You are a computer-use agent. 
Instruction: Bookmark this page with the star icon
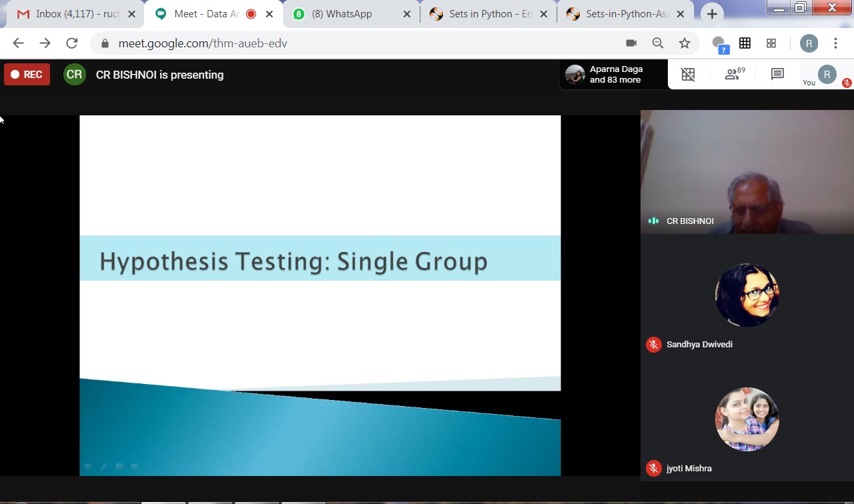tap(685, 43)
